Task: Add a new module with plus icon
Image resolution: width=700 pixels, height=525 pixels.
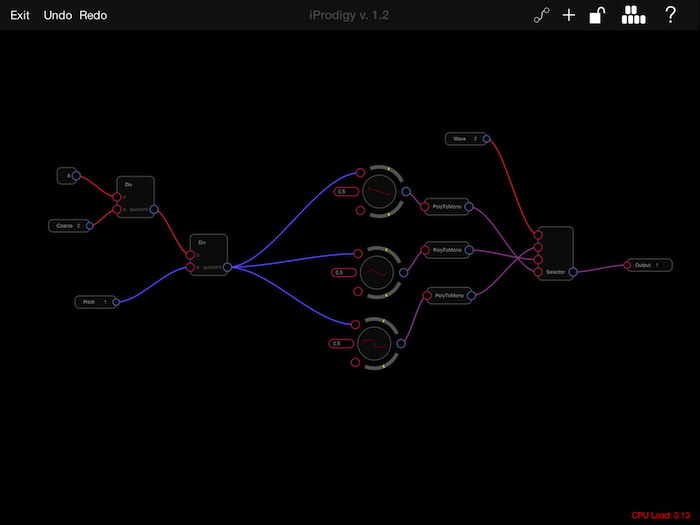Action: click(569, 16)
